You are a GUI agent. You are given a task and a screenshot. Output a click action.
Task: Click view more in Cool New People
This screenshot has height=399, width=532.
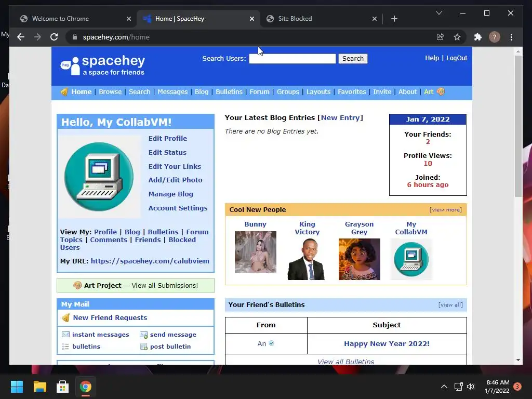pos(445,210)
